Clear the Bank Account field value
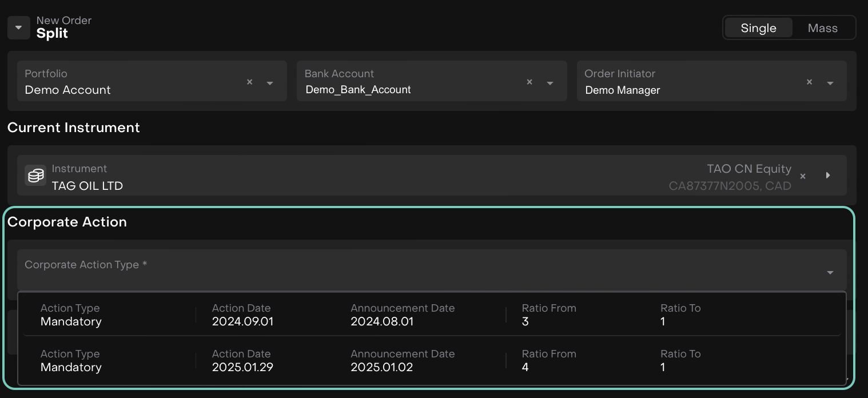 pos(529,82)
